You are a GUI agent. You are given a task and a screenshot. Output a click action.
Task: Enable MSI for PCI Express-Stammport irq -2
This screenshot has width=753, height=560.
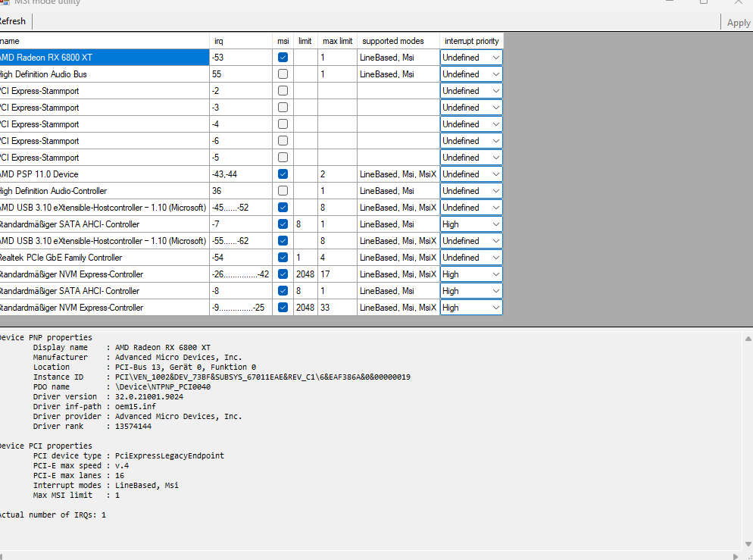pyautogui.click(x=283, y=91)
